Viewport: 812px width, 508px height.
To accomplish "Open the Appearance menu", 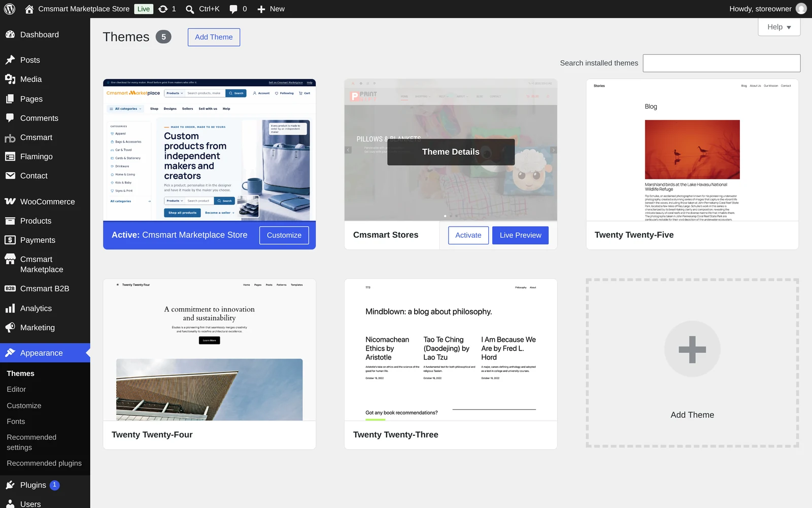I will click(x=45, y=353).
